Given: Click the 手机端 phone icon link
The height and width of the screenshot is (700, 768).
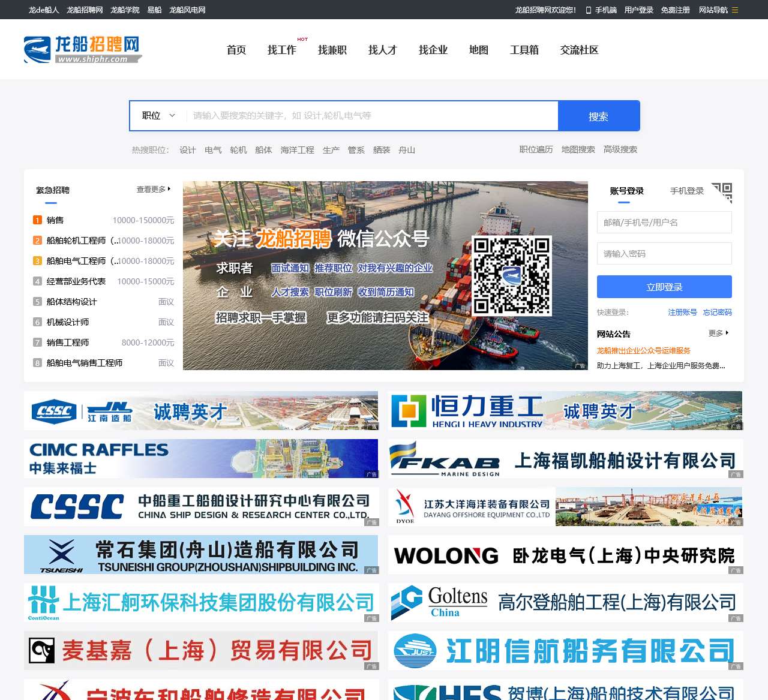Looking at the screenshot, I should [x=601, y=10].
